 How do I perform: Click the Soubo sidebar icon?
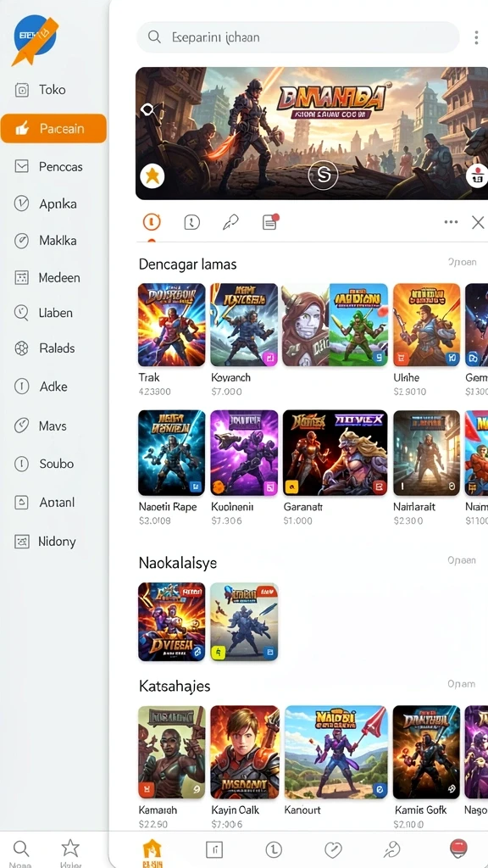pyautogui.click(x=21, y=464)
